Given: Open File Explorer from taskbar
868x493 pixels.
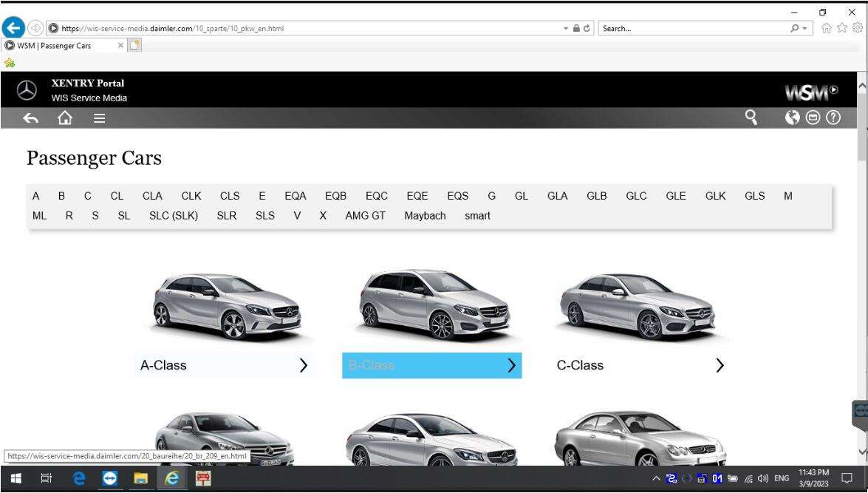Looking at the screenshot, I should (x=140, y=479).
